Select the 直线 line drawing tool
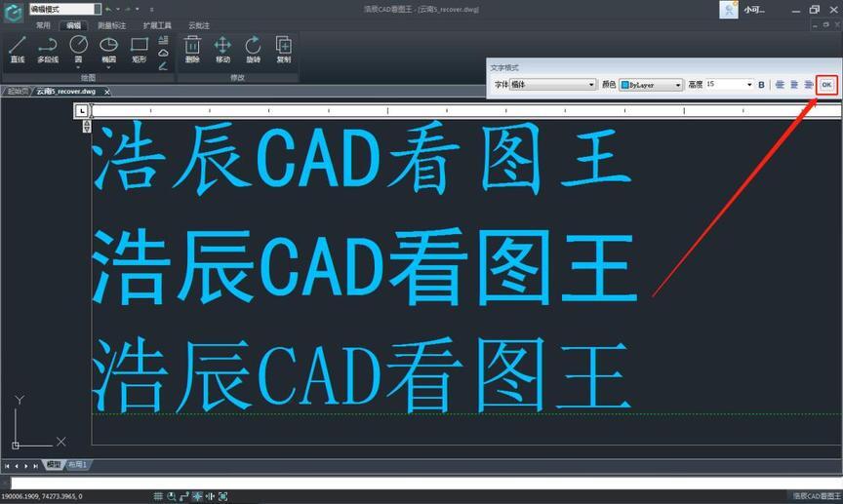 18,49
